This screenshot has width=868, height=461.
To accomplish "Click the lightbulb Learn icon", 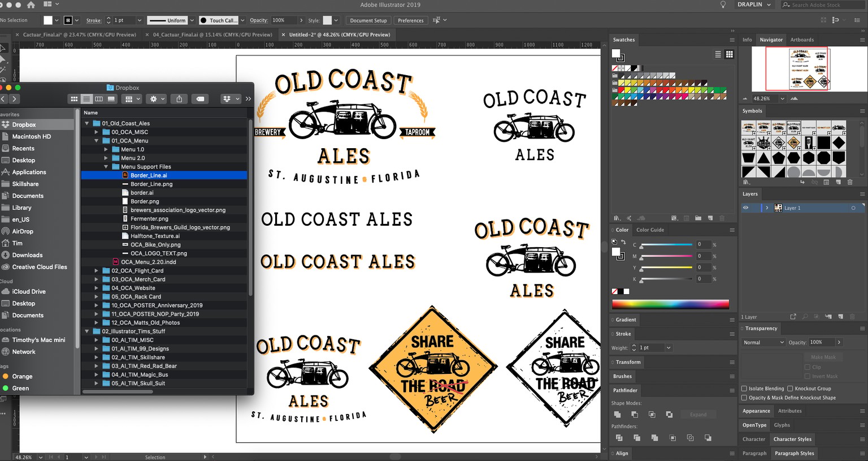I will click(723, 5).
